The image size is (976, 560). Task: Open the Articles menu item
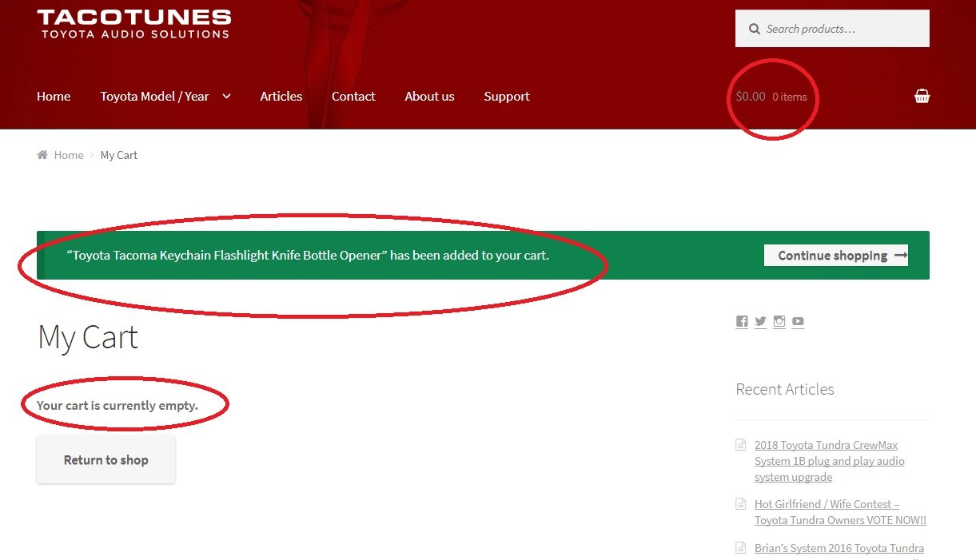281,97
